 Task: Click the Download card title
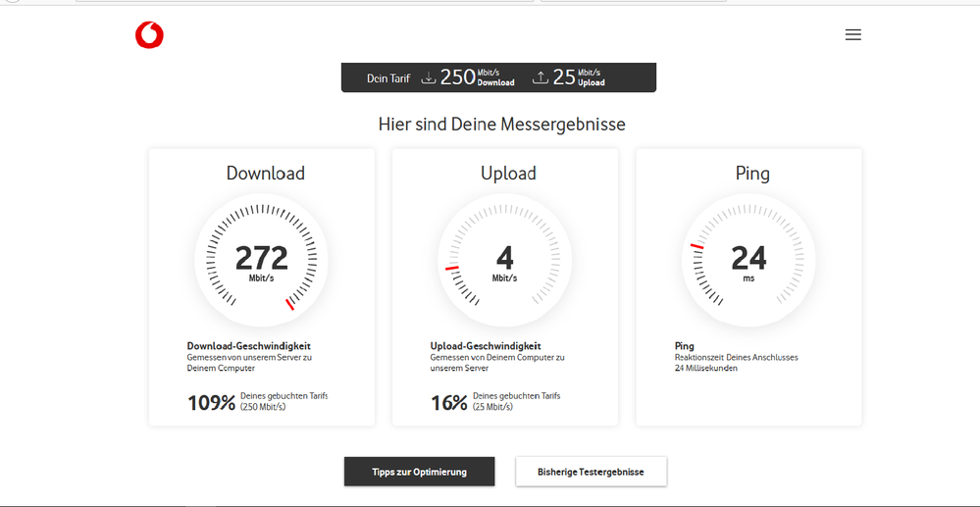tap(266, 174)
